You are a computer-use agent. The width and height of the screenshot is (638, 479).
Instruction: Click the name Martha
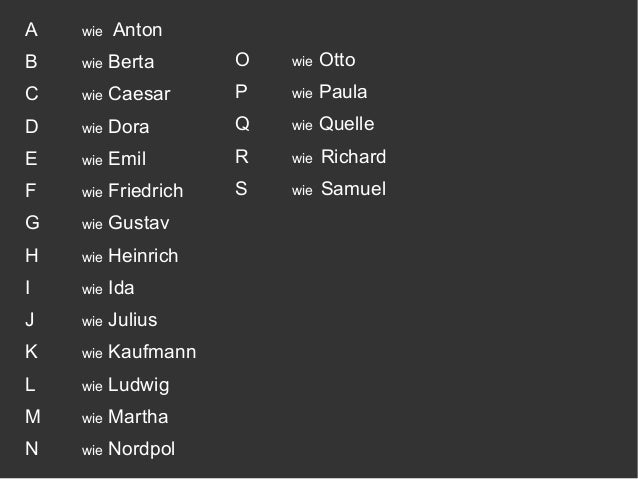coord(138,417)
